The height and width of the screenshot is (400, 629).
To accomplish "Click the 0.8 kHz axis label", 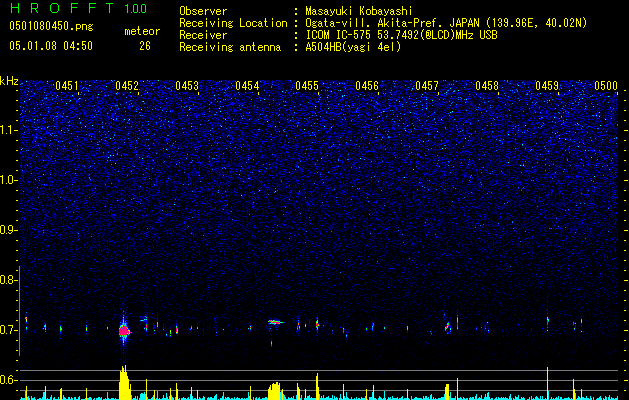I will click(8, 280).
